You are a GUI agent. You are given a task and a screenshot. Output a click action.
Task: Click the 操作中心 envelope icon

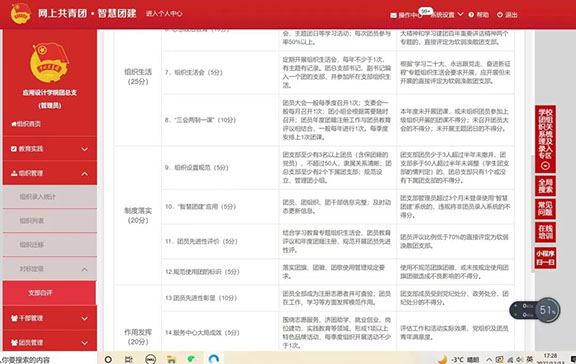coord(393,15)
